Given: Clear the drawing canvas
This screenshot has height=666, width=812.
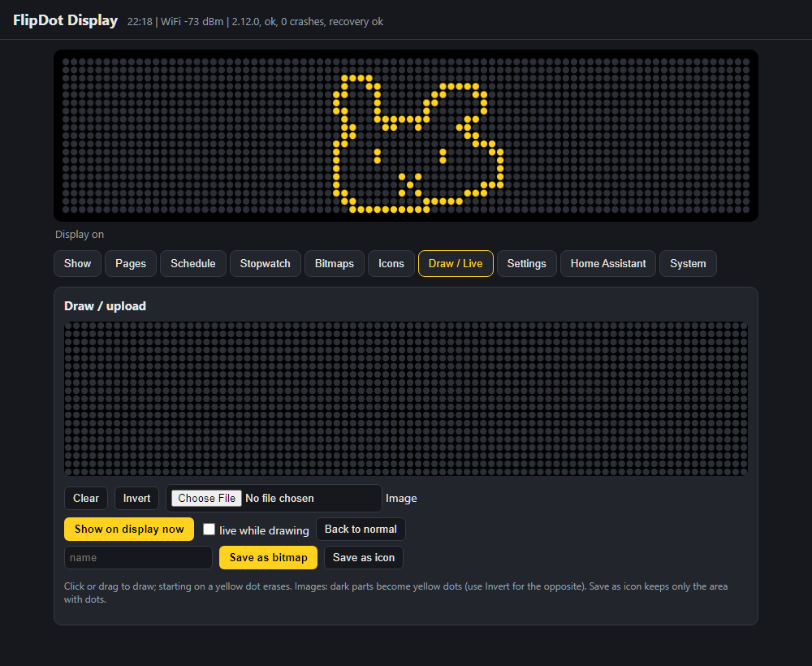Looking at the screenshot, I should tap(86, 498).
